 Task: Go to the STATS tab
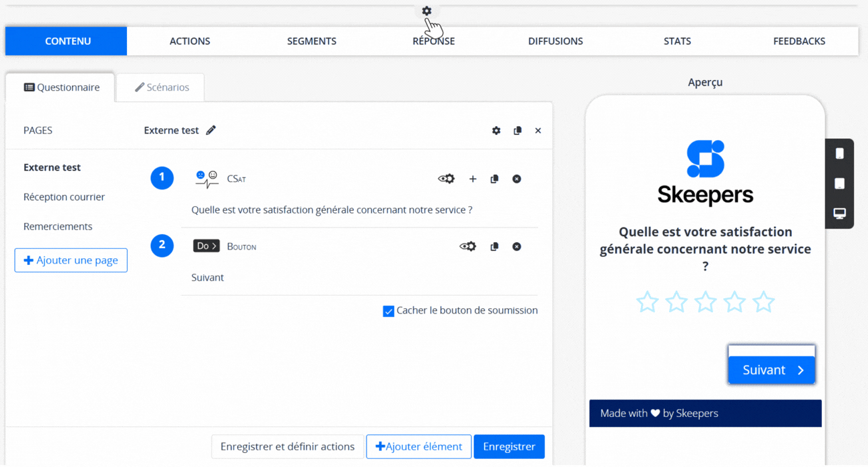coord(677,41)
